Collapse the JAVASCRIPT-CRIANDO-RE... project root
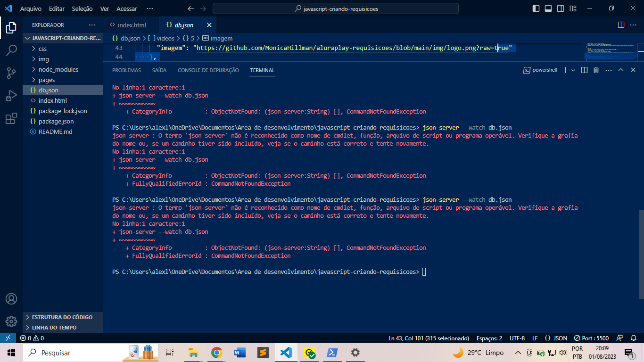Image resolution: width=644 pixels, height=362 pixels. (x=63, y=38)
